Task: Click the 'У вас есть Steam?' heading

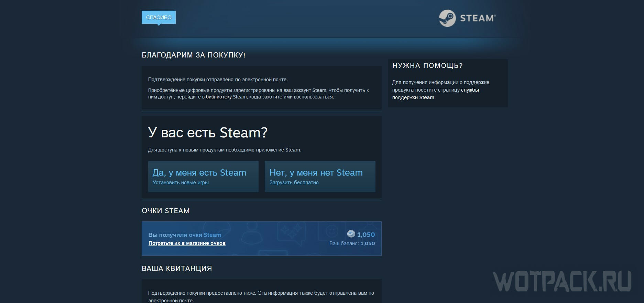Action: 208,133
